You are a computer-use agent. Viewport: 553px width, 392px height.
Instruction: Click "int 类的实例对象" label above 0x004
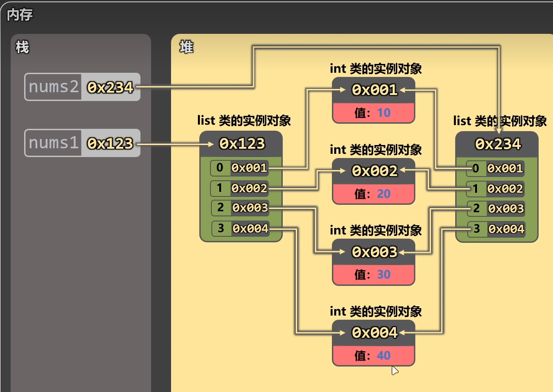(376, 312)
